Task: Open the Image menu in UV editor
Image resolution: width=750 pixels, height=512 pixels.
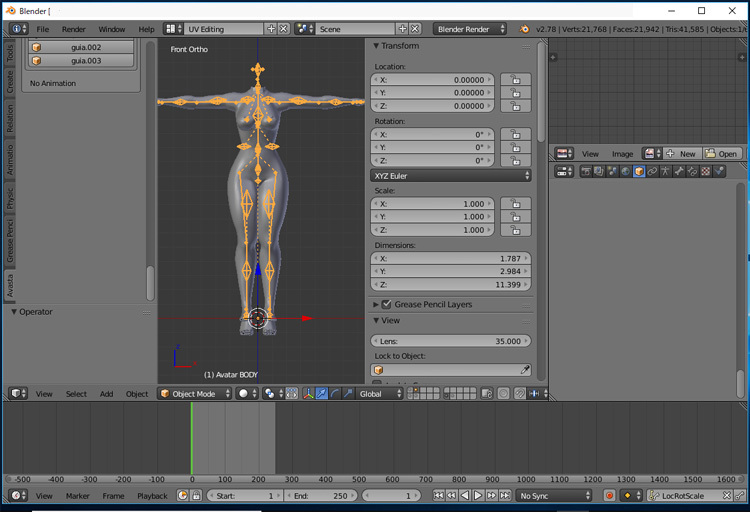Action: point(622,154)
